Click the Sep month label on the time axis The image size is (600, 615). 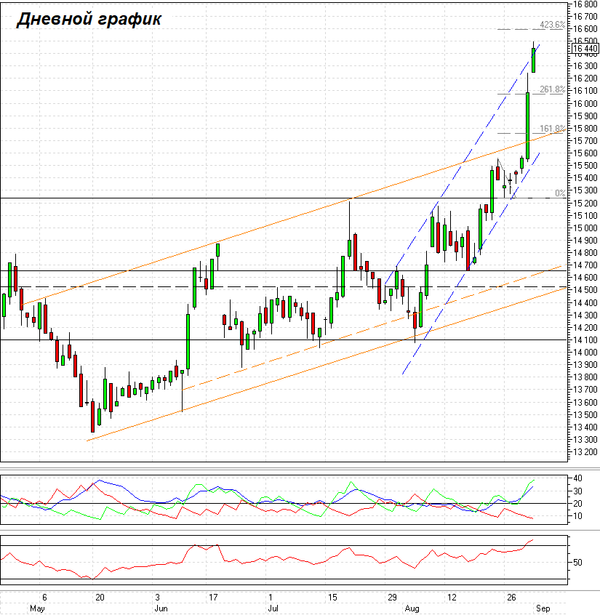click(543, 608)
